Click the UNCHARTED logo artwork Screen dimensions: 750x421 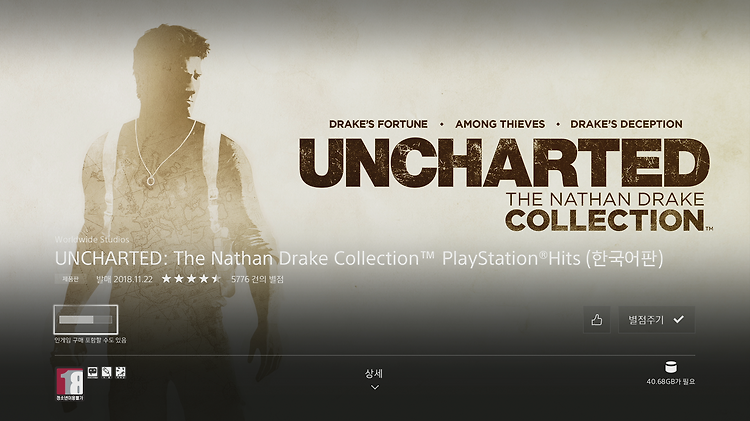pos(505,184)
